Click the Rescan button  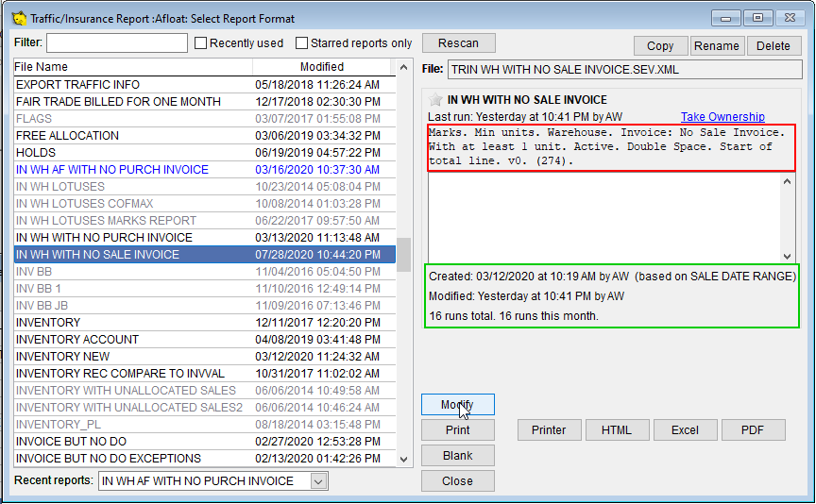(x=458, y=43)
